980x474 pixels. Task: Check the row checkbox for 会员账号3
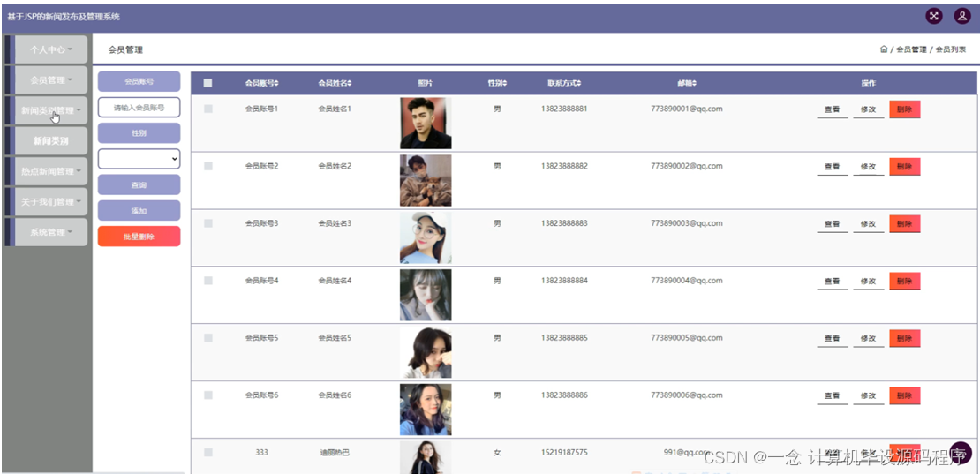point(208,223)
